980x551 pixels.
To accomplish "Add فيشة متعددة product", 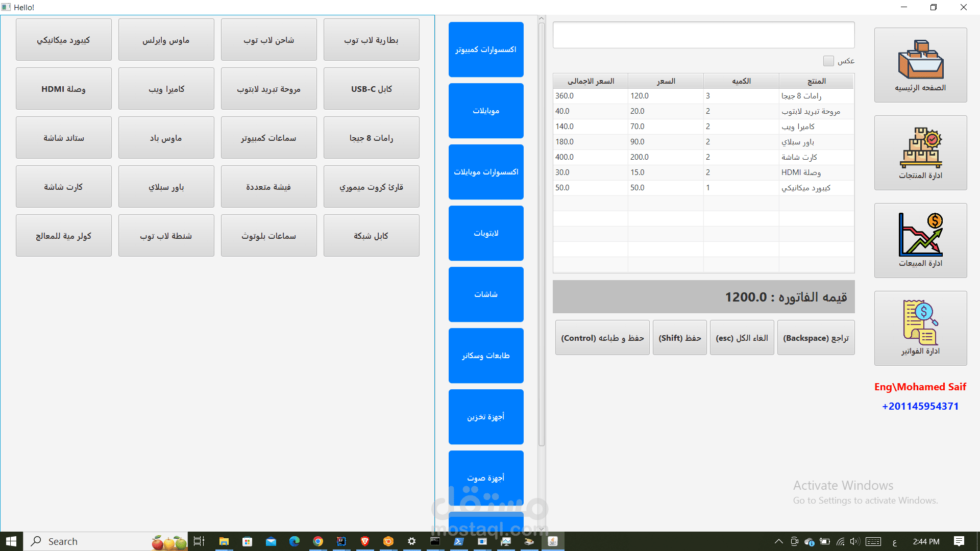I will tap(269, 187).
